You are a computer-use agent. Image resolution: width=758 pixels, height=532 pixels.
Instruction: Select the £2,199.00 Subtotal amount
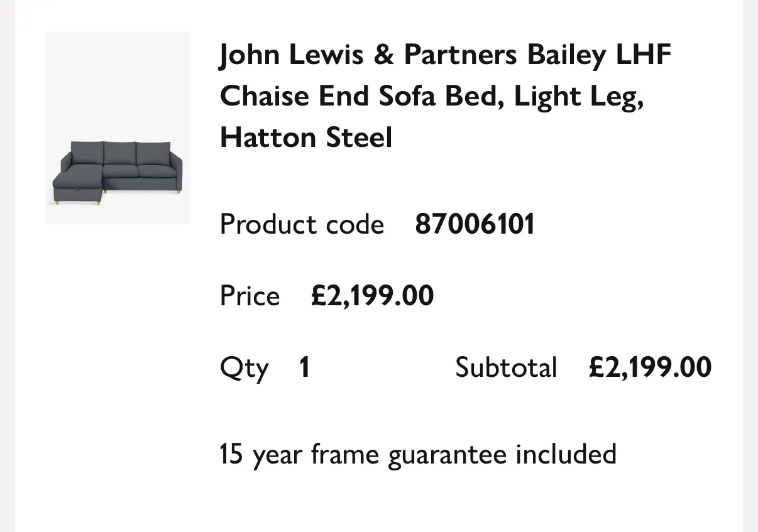tap(650, 367)
